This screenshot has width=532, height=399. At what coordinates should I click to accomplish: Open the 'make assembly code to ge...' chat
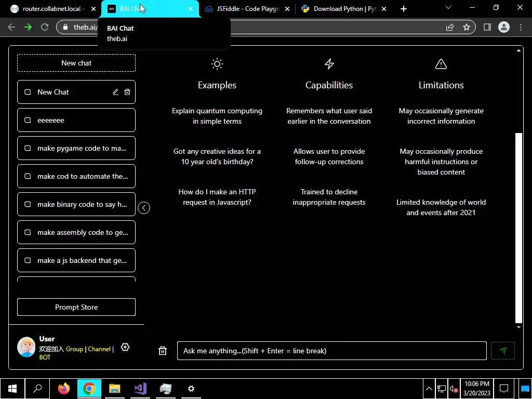(76, 232)
